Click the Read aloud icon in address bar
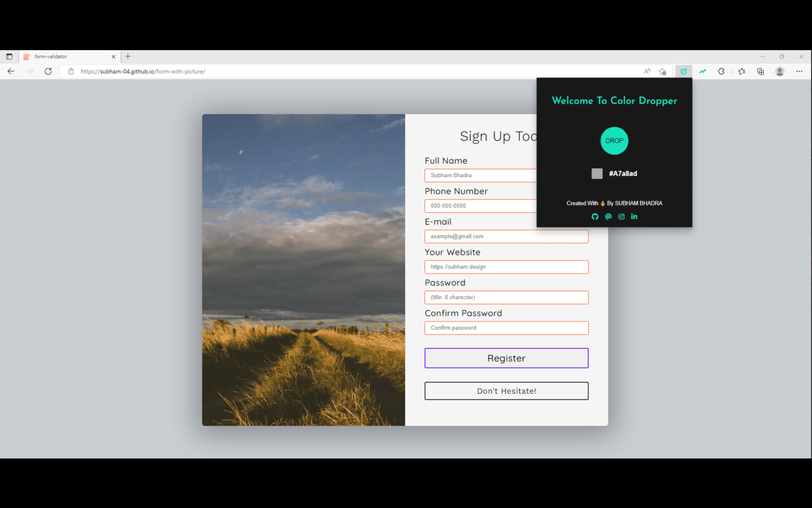The width and height of the screenshot is (812, 508). coord(646,71)
